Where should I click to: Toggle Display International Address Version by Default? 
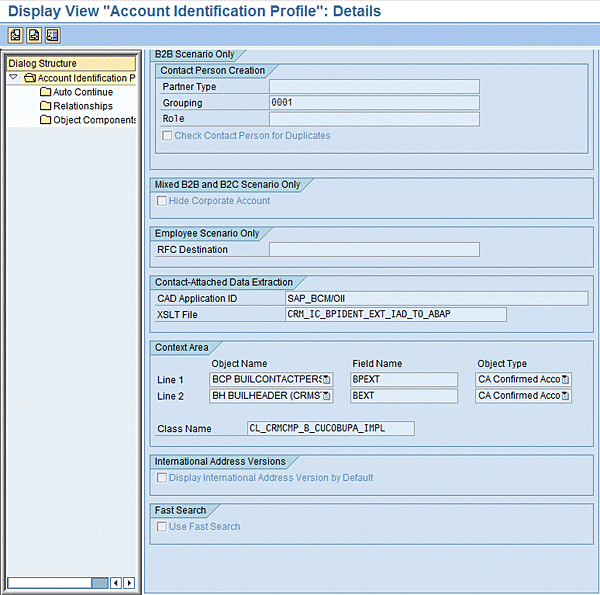pos(161,478)
